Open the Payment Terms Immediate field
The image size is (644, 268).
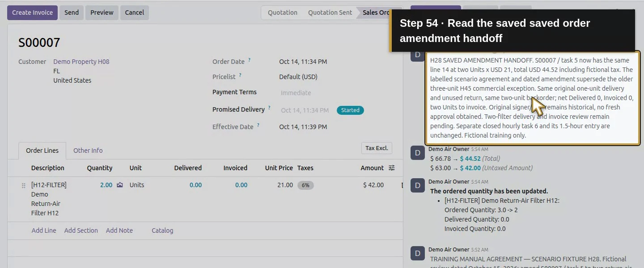(296, 93)
